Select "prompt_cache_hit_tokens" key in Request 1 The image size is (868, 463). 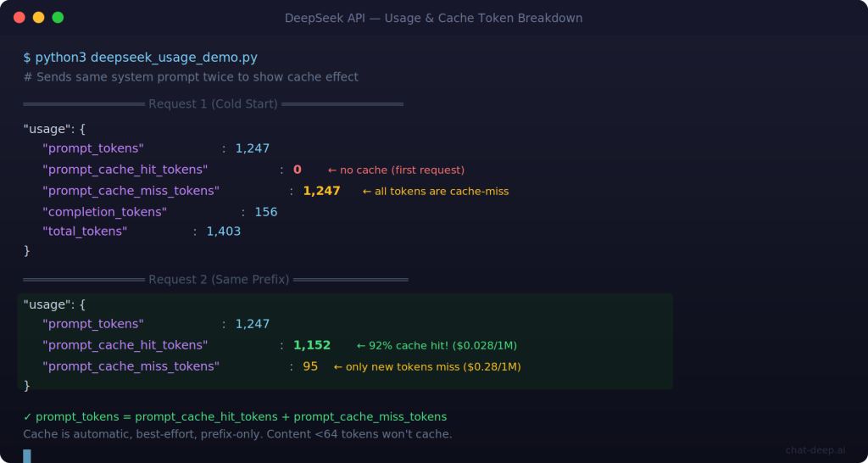125,170
